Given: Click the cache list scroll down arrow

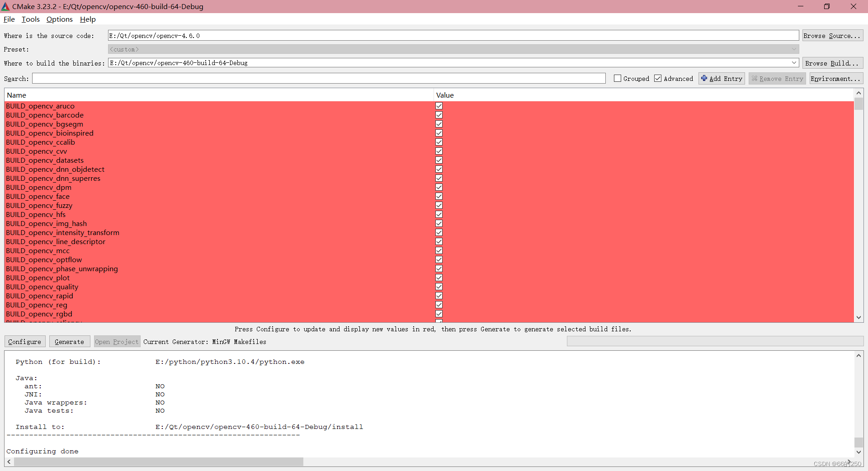Looking at the screenshot, I should (x=859, y=318).
